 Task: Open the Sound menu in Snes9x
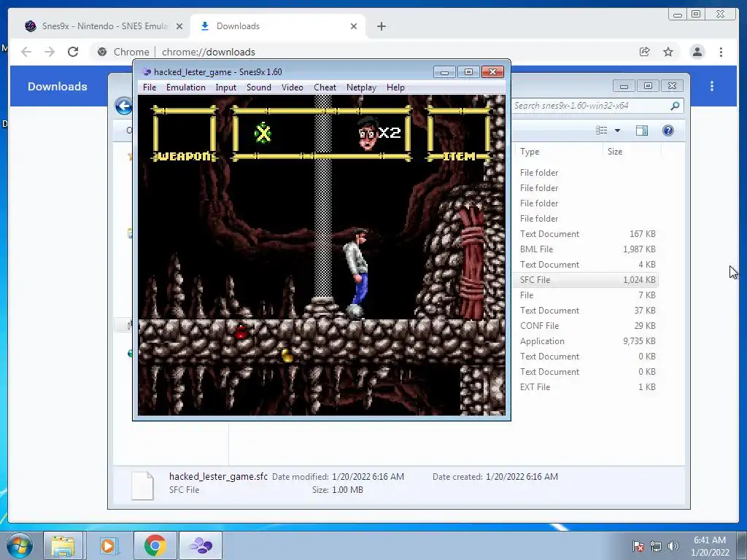(259, 87)
